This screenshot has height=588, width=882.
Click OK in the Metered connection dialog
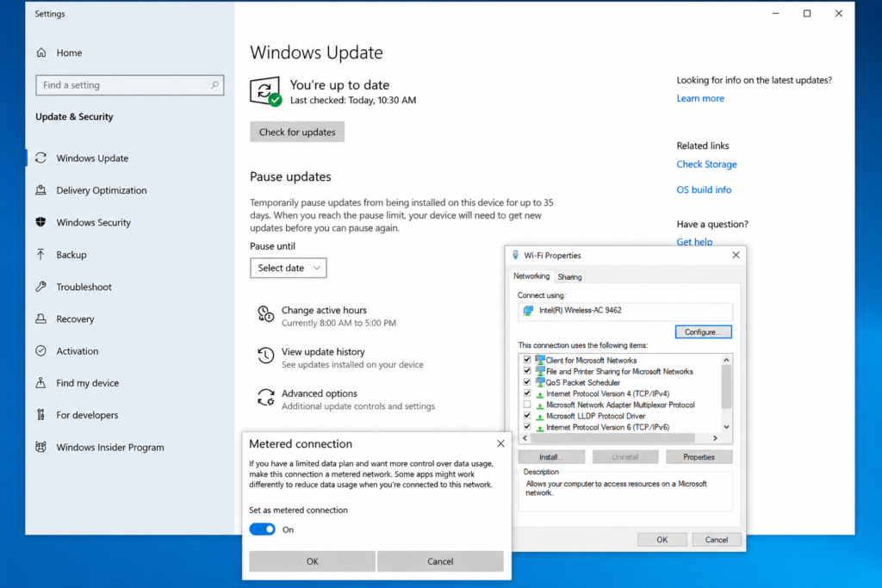pos(312,561)
